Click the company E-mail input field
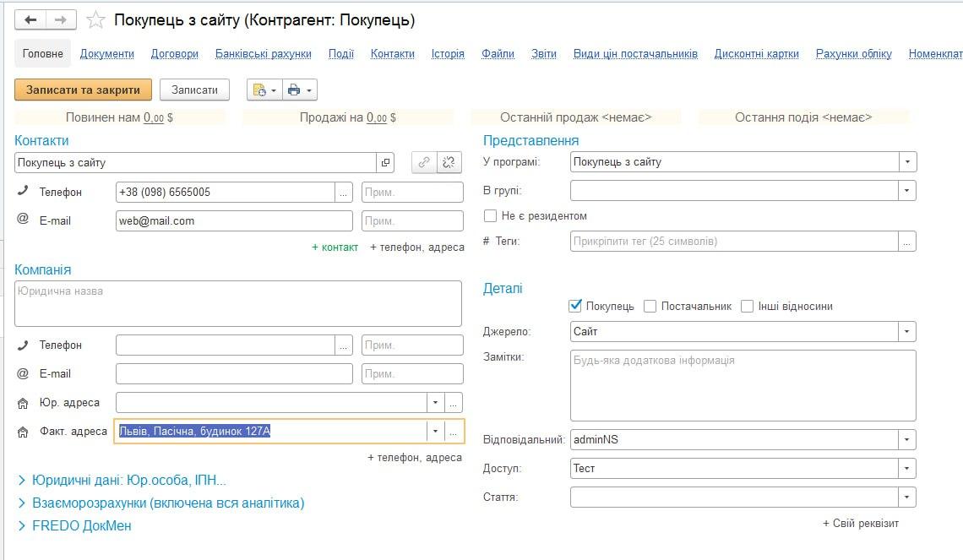Image resolution: width=963 pixels, height=560 pixels. (234, 374)
